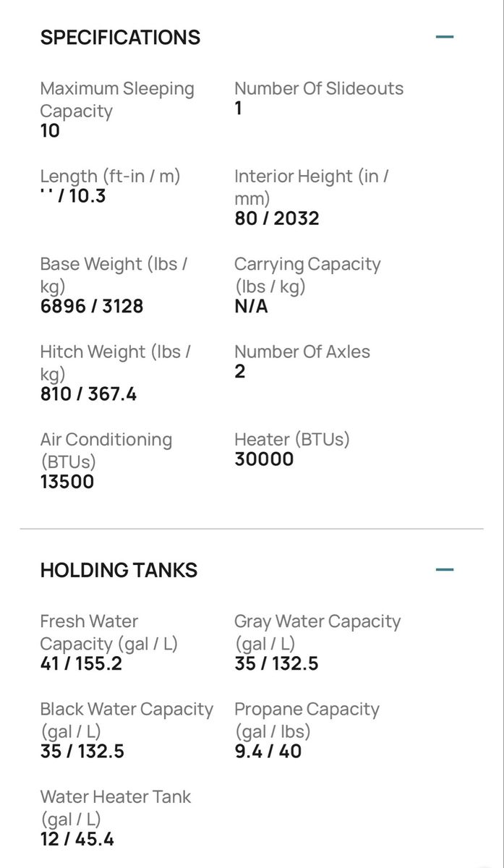
Task: Select the Number Of Axles label
Action: (302, 352)
